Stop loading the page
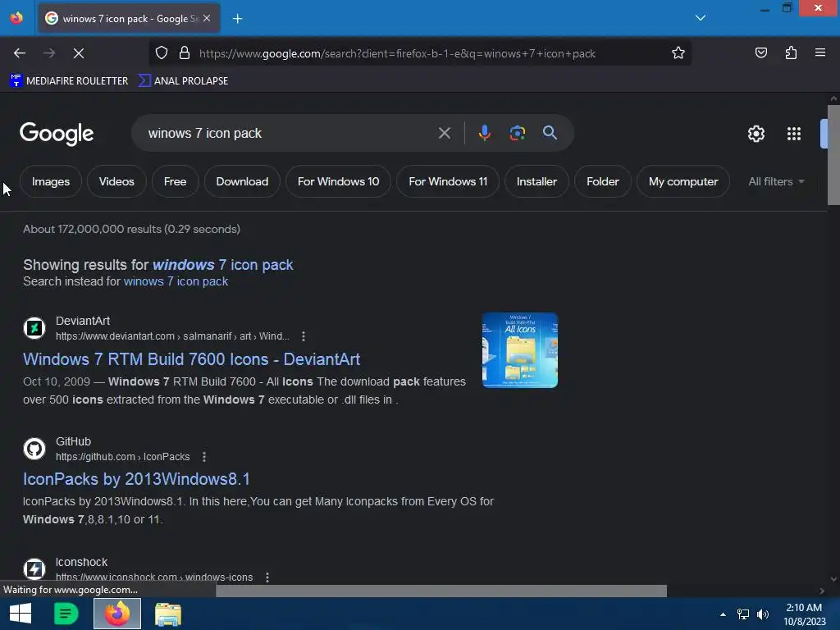840x630 pixels. 79,53
